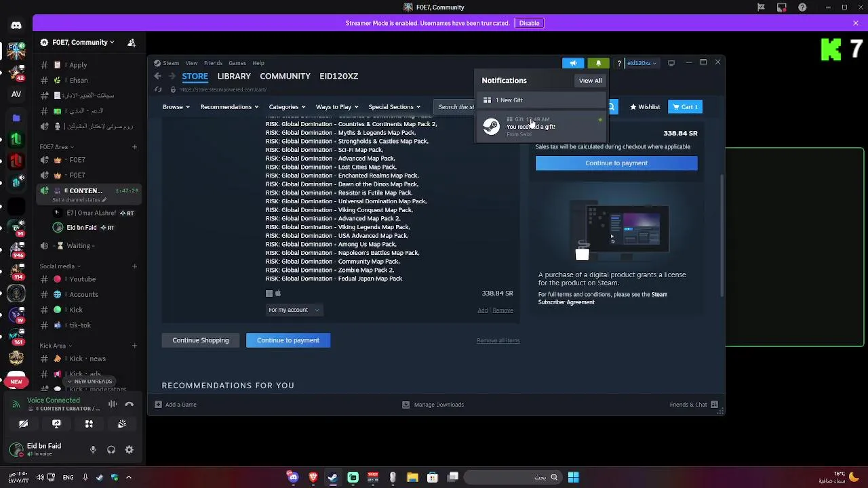
Task: Open Recommendations dropdown menu
Action: click(x=229, y=107)
